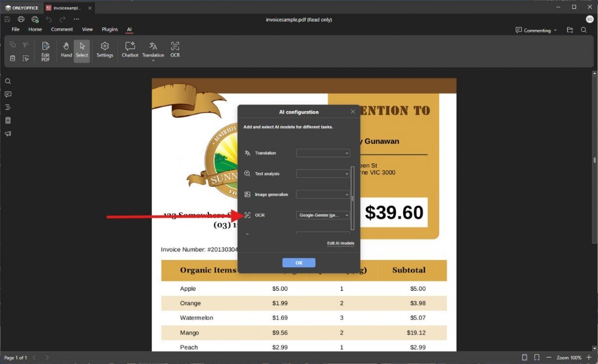
Task: Click the Edit PDF tool
Action: click(45, 51)
